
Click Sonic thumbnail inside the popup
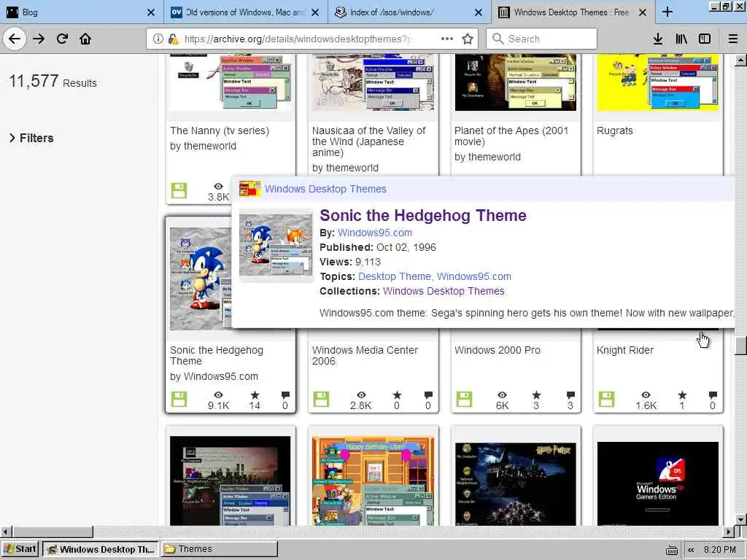tap(275, 245)
